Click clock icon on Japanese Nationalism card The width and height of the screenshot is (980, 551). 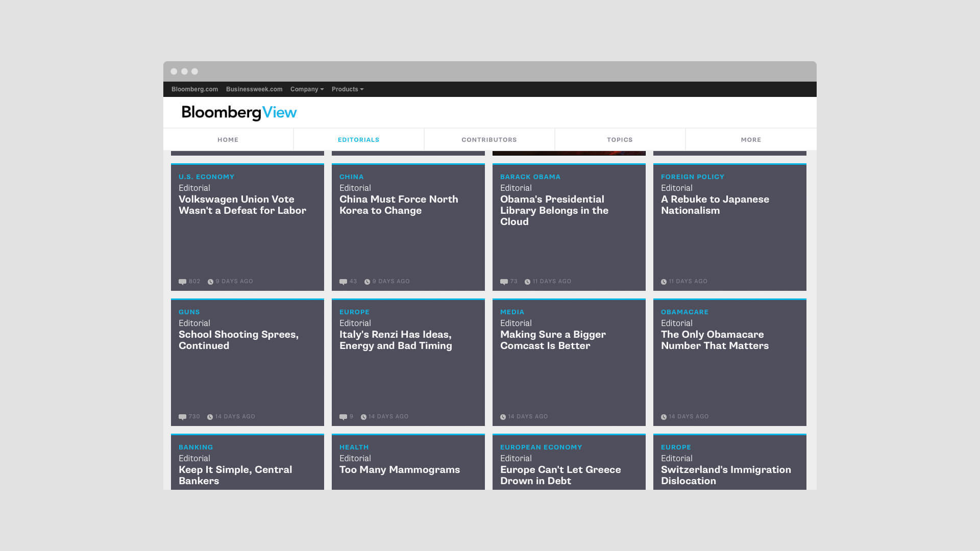coord(664,282)
